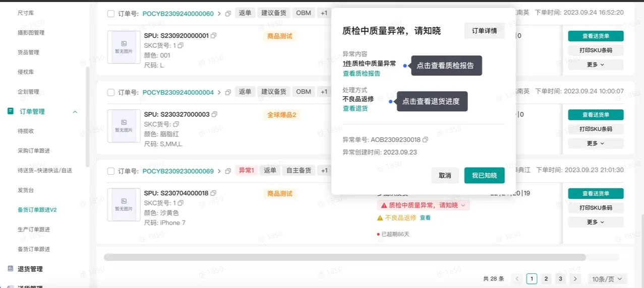Expand arrow next to order POCYB2309240000060
This screenshot has height=288, width=644.
click(x=219, y=14)
